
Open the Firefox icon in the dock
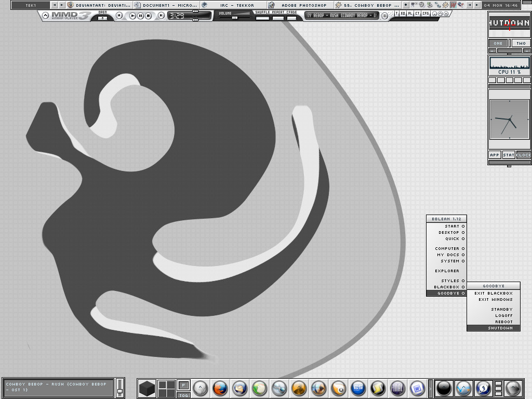pyautogui.click(x=220, y=388)
